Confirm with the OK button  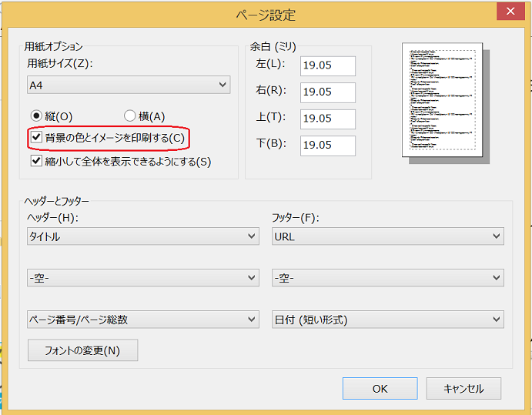pyautogui.click(x=380, y=389)
